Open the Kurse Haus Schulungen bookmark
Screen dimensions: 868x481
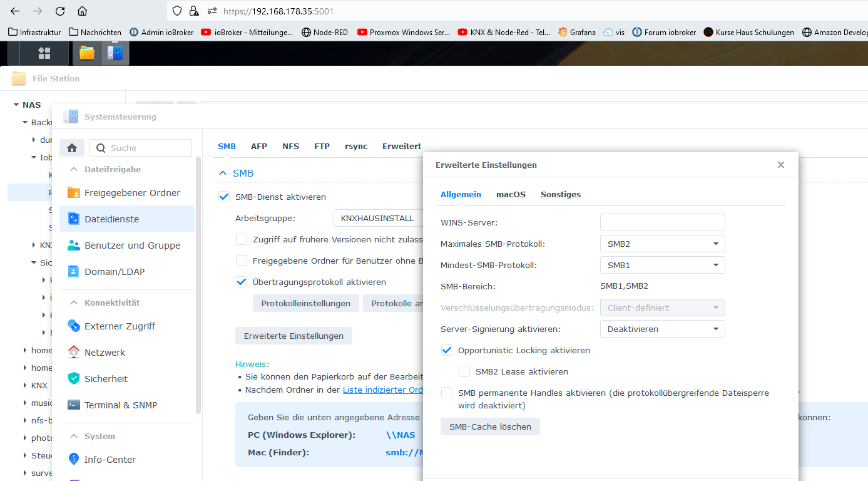pyautogui.click(x=748, y=32)
